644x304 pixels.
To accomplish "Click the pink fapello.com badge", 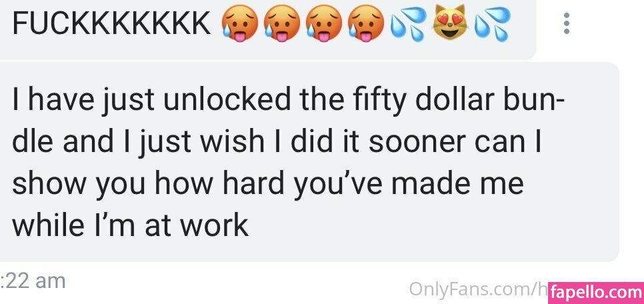I will point(596,293).
